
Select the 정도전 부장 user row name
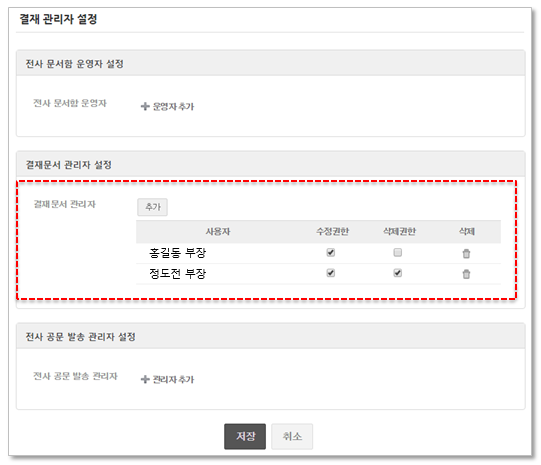coord(177,274)
